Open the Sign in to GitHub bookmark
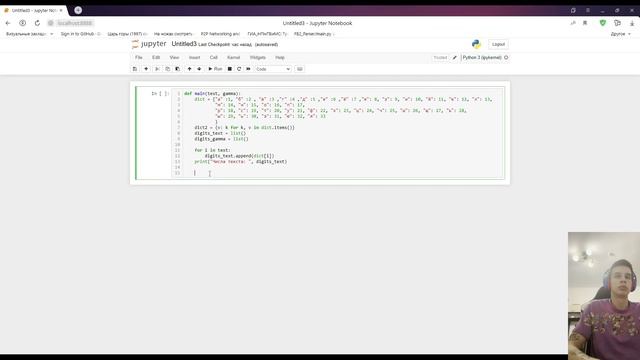Image resolution: width=640 pixels, height=360 pixels. [80, 34]
